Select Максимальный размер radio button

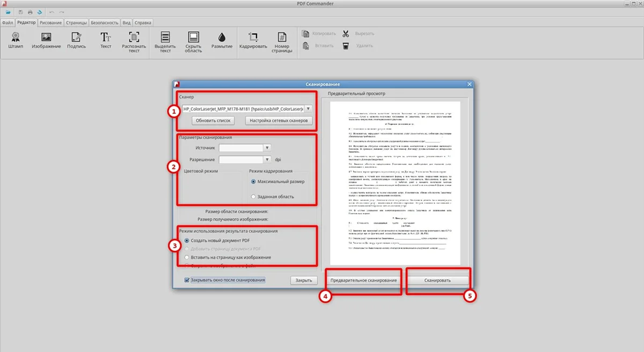coord(253,182)
